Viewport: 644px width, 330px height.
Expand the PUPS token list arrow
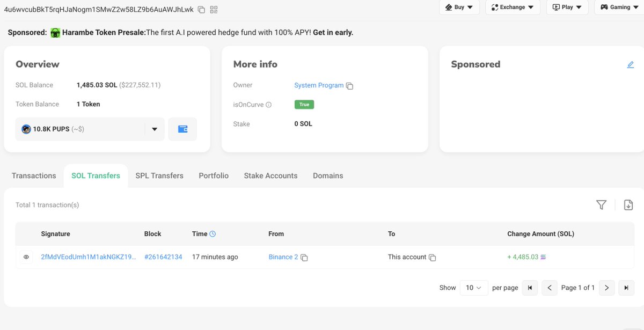[155, 129]
